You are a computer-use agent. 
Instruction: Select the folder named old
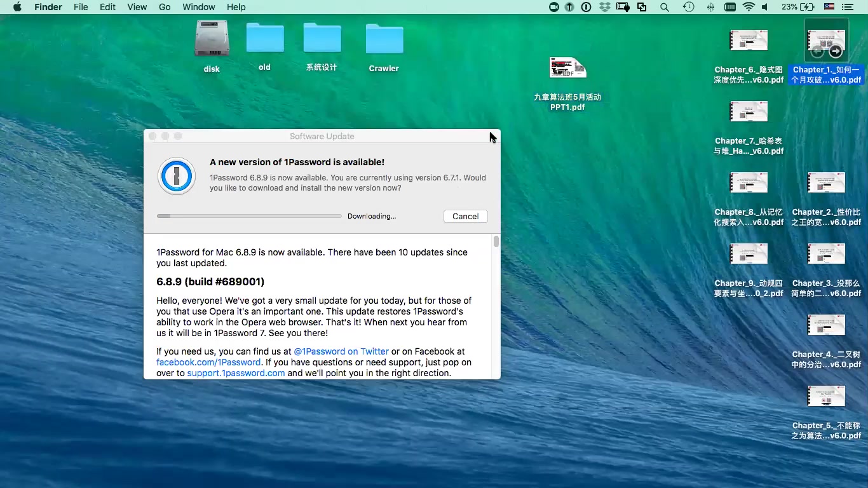[x=265, y=37]
